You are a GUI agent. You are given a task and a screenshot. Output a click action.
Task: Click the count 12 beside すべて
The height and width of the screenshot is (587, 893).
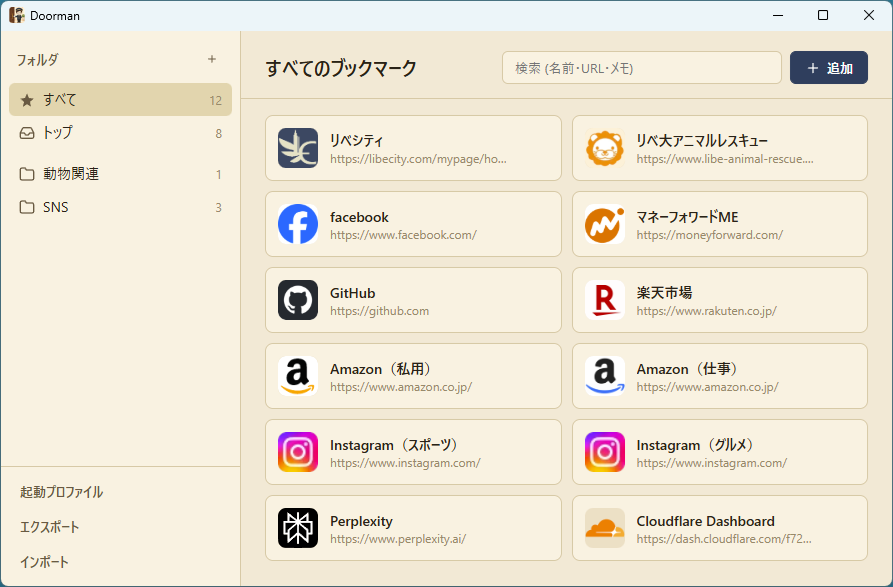[x=215, y=101]
